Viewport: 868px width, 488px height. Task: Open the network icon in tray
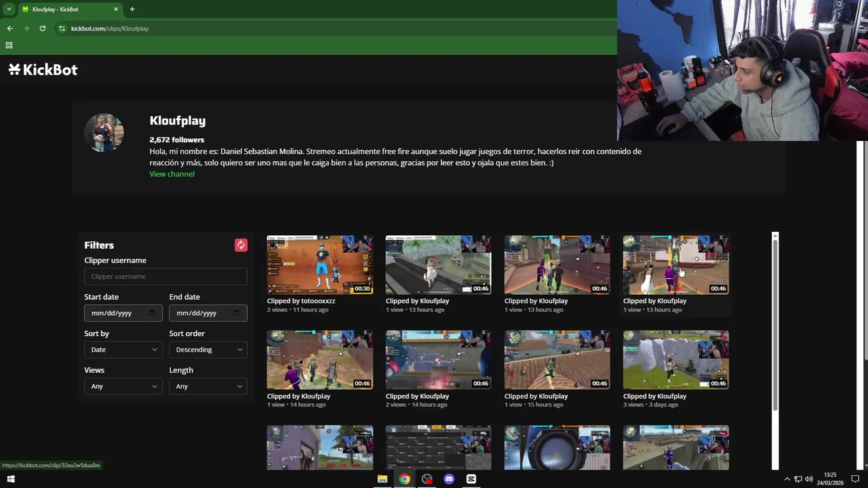[798, 479]
